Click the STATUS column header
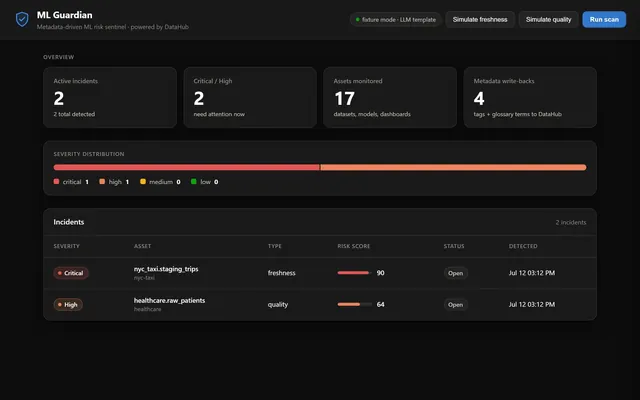The height and width of the screenshot is (400, 640). point(454,246)
